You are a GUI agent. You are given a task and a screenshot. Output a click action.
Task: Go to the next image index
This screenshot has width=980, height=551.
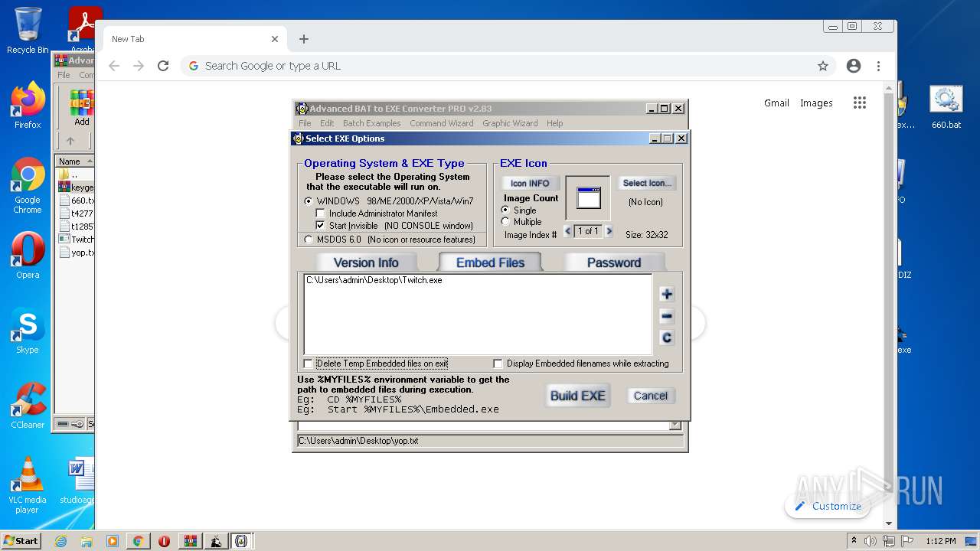pyautogui.click(x=609, y=231)
